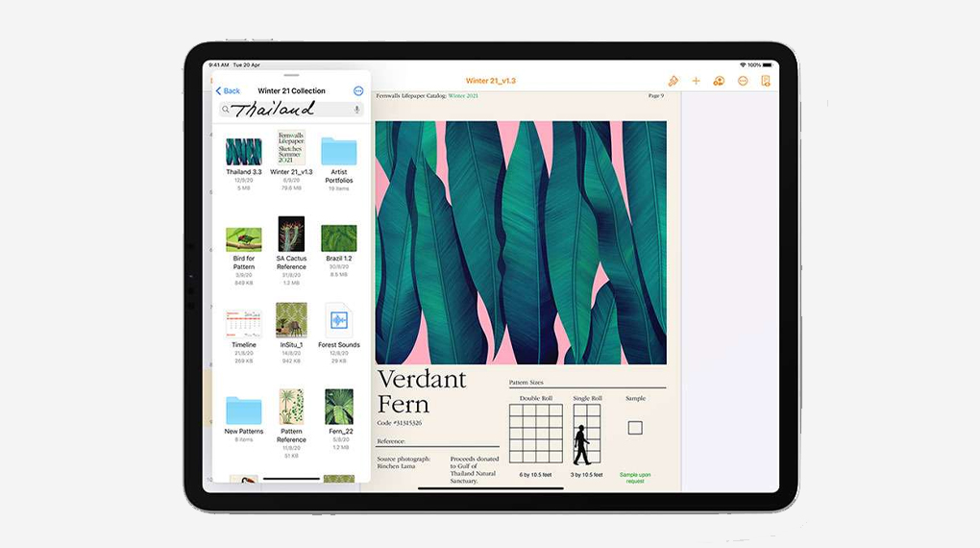Tap the Sample checkbox square

click(x=635, y=428)
